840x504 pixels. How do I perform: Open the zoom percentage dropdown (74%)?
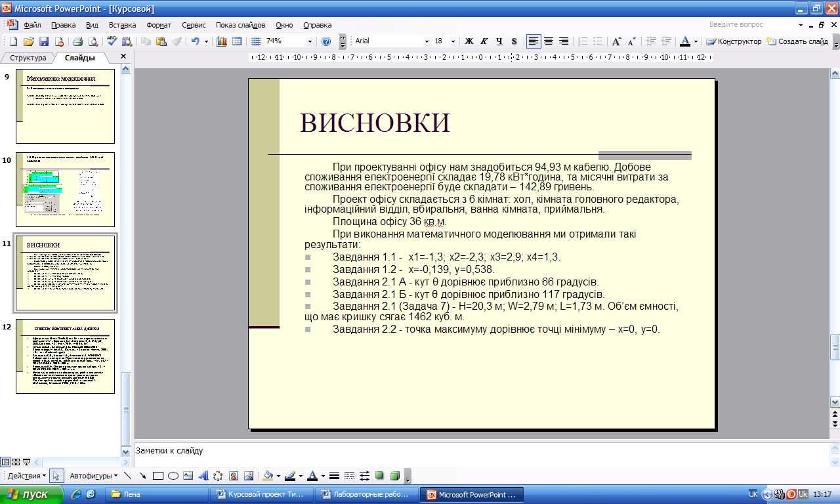tap(310, 41)
